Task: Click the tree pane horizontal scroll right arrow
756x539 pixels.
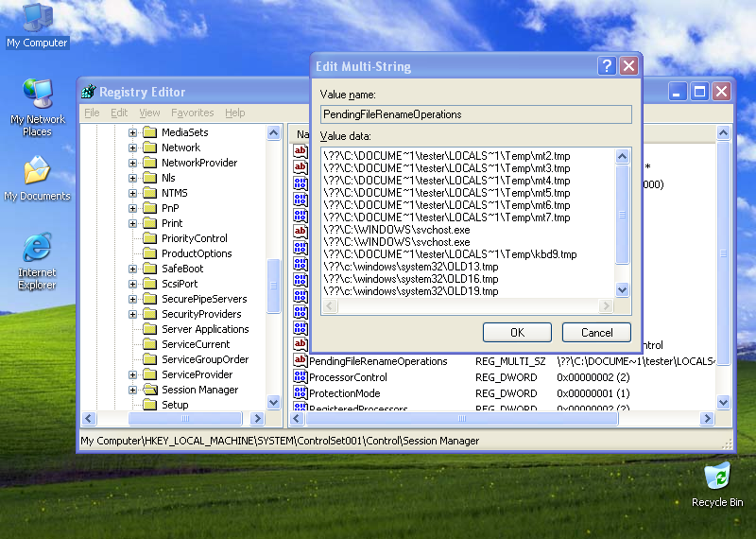Action: [257, 418]
